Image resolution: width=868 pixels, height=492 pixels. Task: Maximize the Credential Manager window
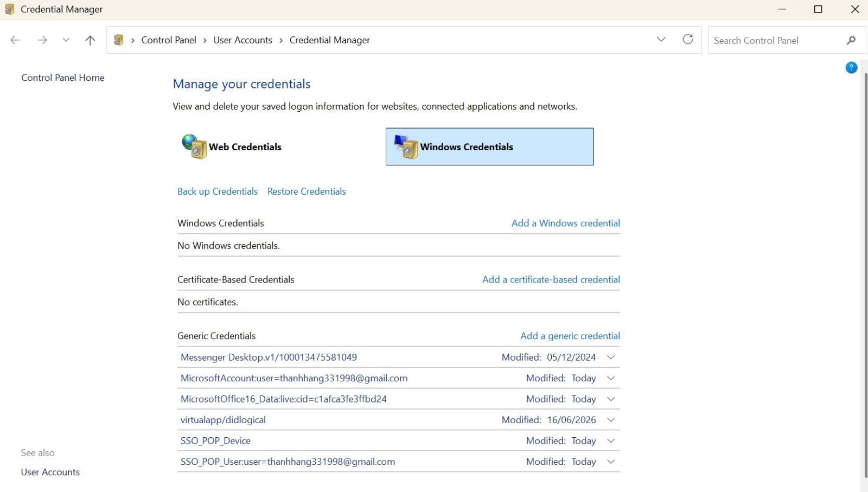pyautogui.click(x=818, y=9)
